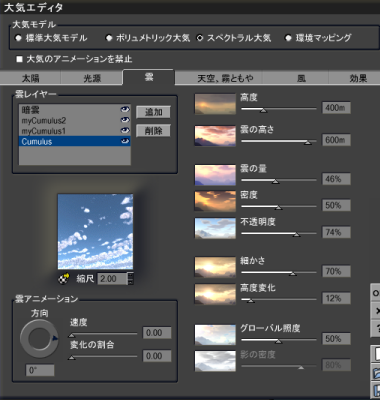Edit the 不透明度 74% field
The width and height of the screenshot is (380, 400).
(336, 232)
